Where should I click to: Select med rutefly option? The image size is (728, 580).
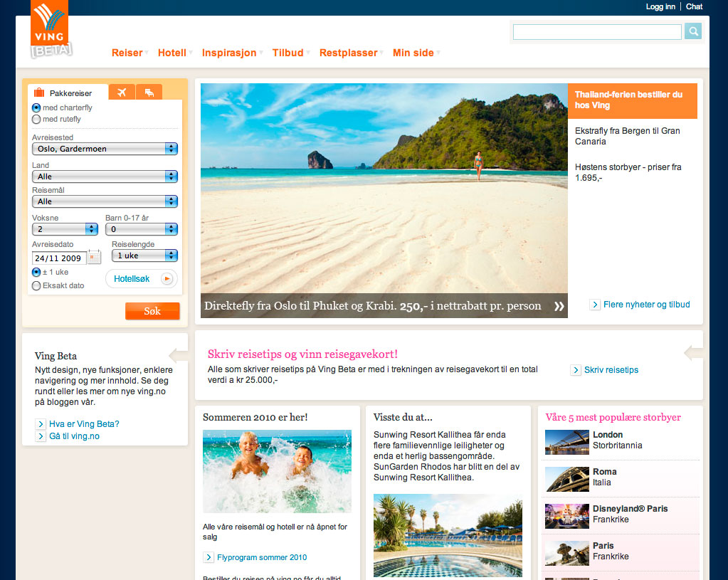[x=36, y=120]
